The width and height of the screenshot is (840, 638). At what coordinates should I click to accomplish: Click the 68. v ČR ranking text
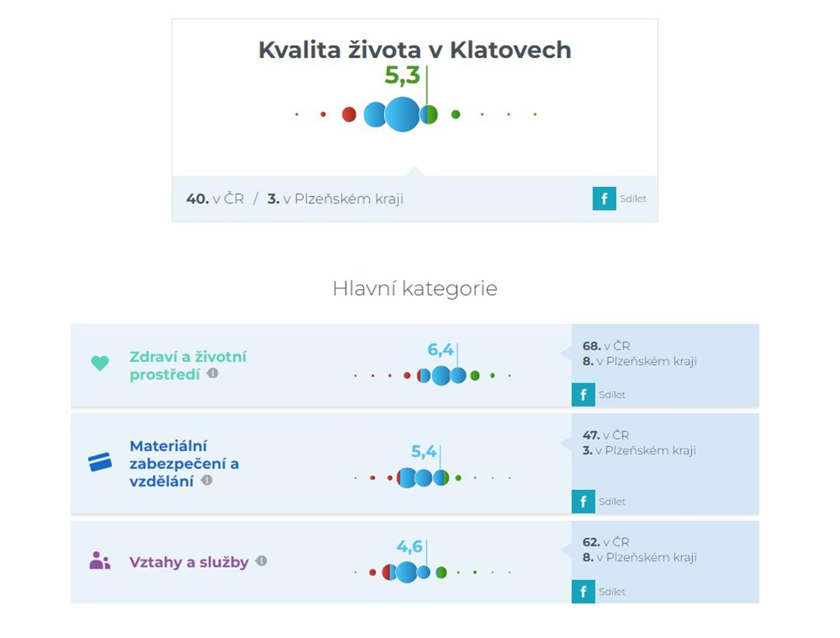point(606,346)
